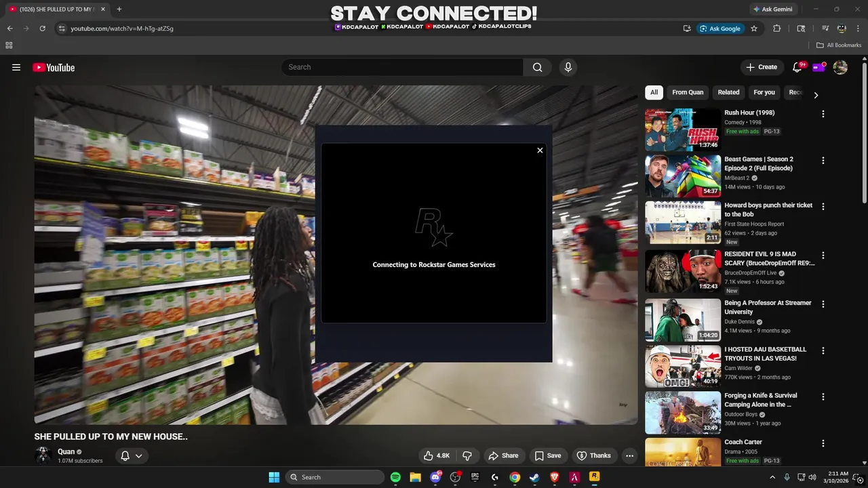Open File Explorer from the taskbar
The width and height of the screenshot is (868, 488).
(415, 477)
